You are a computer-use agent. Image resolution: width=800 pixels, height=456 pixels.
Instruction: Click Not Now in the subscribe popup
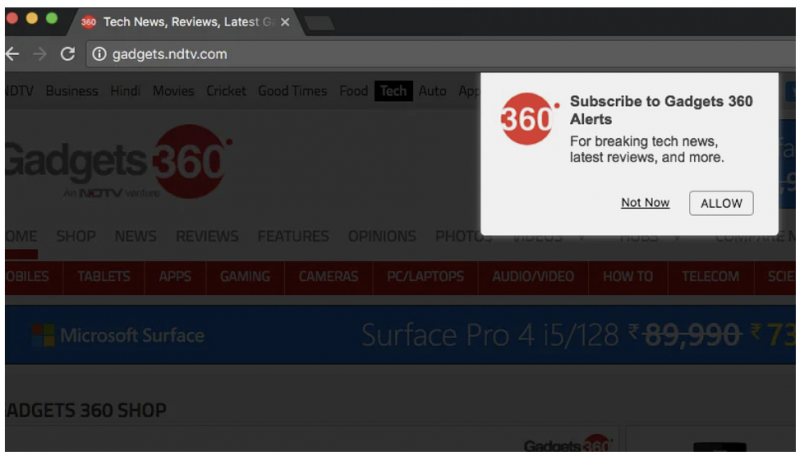click(645, 202)
